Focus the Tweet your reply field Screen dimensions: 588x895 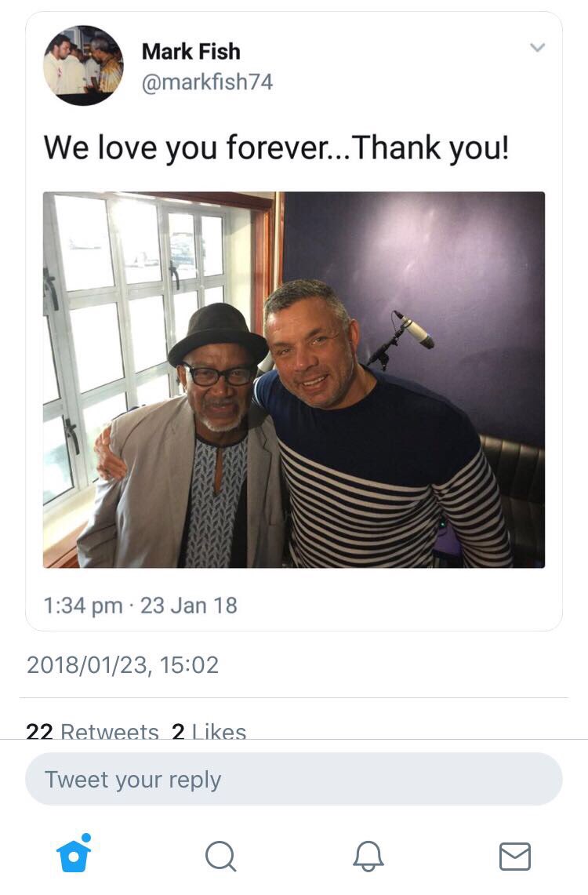coord(294,779)
